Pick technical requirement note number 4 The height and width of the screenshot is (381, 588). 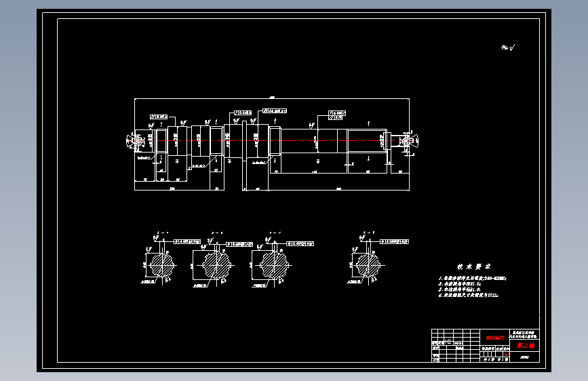[x=469, y=295]
